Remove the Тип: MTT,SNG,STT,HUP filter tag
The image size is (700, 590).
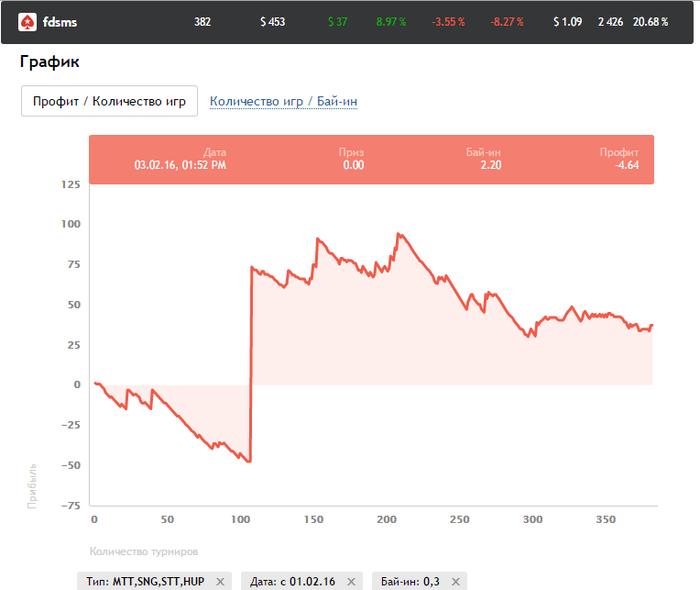220,582
